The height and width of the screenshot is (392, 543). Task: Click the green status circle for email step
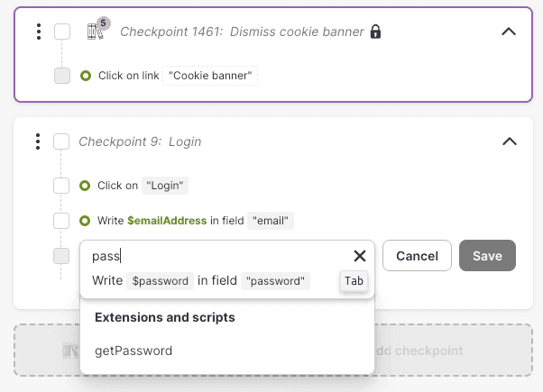pos(86,221)
